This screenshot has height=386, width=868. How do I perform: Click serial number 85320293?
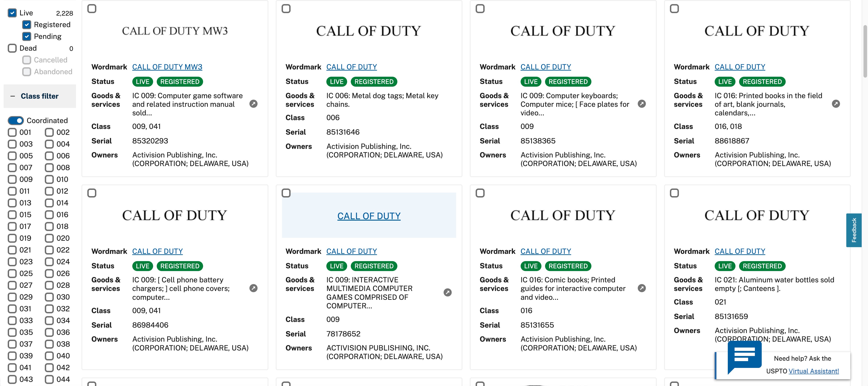click(x=150, y=141)
